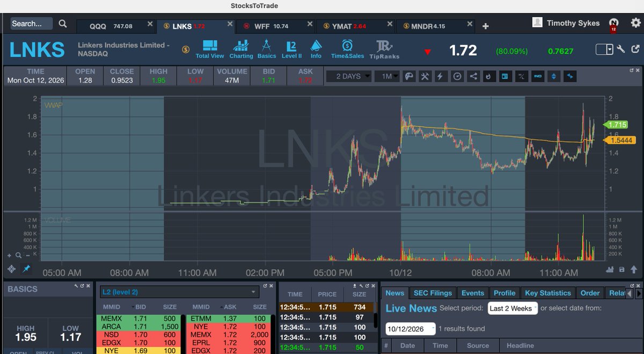Screen dimensions: 644x354
Task: Open chart color palette settings
Action: click(409, 76)
